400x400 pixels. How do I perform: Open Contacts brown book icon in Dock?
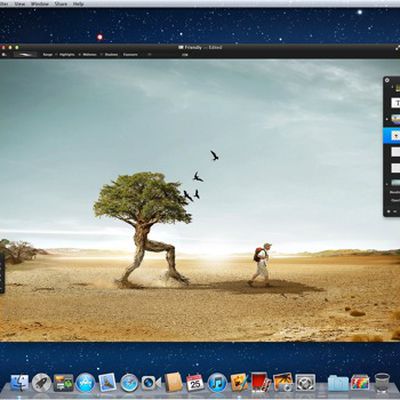point(173,382)
